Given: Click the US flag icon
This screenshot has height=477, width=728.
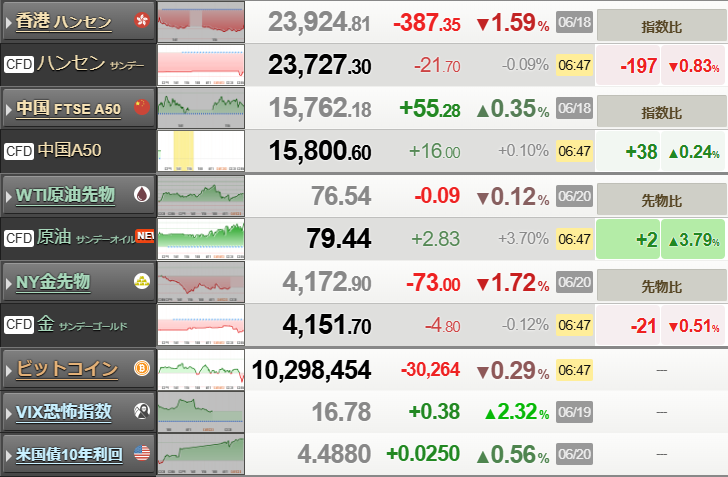Looking at the screenshot, I should tap(142, 453).
